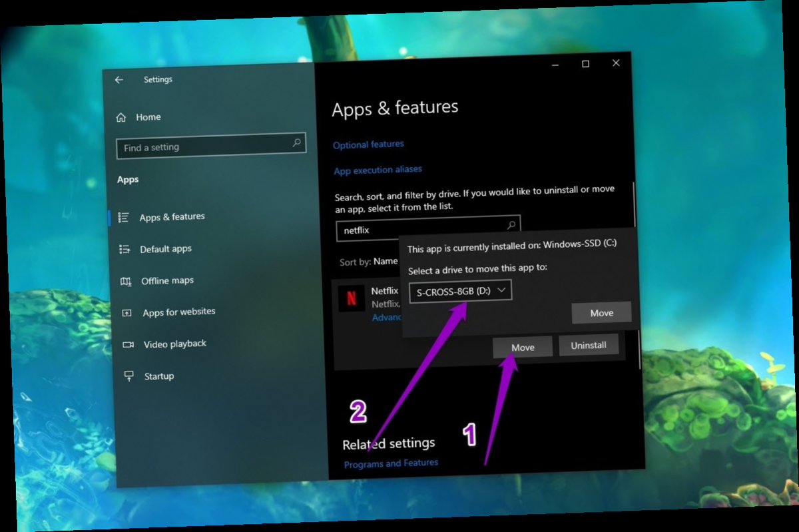Focus the app search field containing netflix
This screenshot has width=799, height=532.
point(428,228)
